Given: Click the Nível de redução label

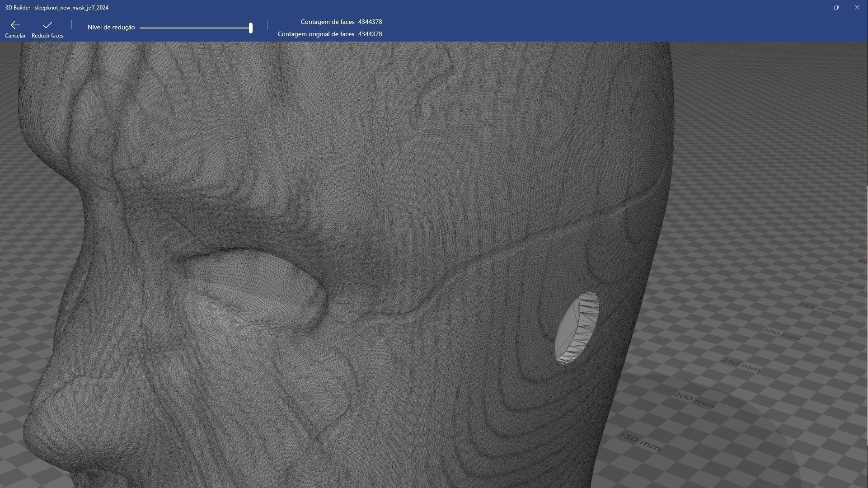Looking at the screenshot, I should pyautogui.click(x=111, y=28).
